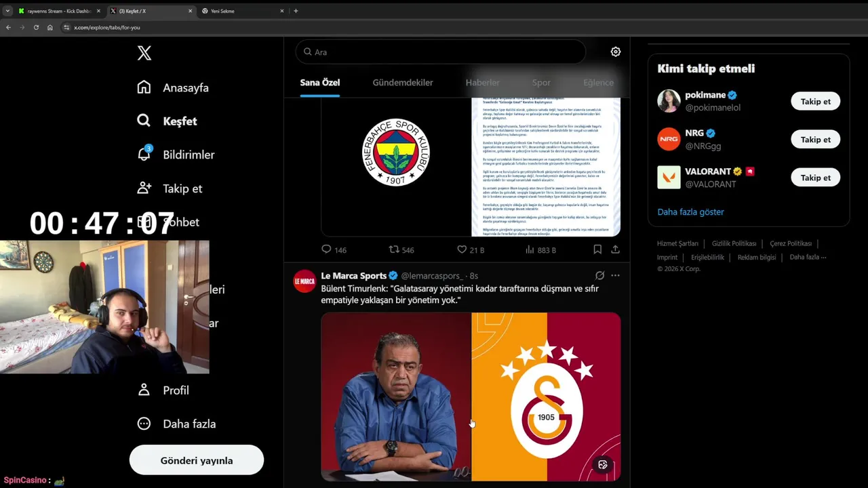Image resolution: width=868 pixels, height=488 pixels.
Task: Expand footer Daha fazla menu
Action: point(808,258)
